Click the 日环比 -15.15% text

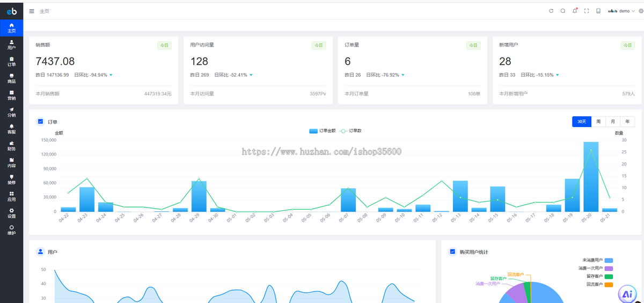(x=537, y=75)
